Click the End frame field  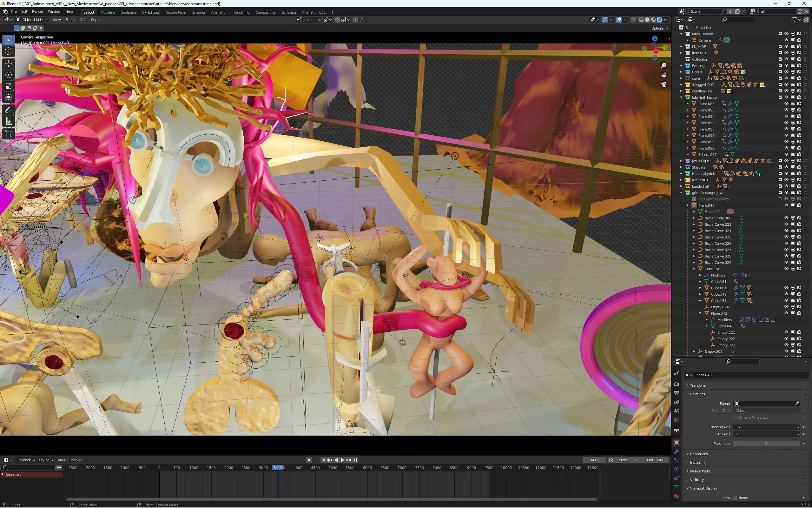point(656,460)
